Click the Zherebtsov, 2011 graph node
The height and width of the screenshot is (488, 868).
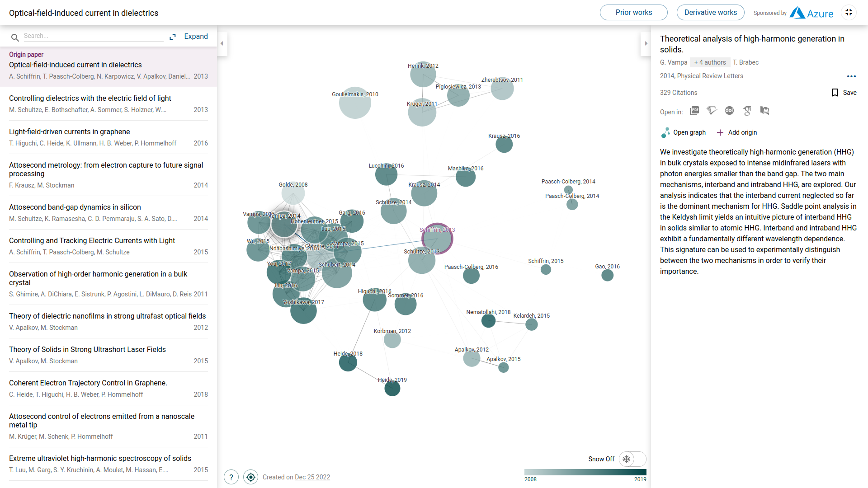pos(502,89)
